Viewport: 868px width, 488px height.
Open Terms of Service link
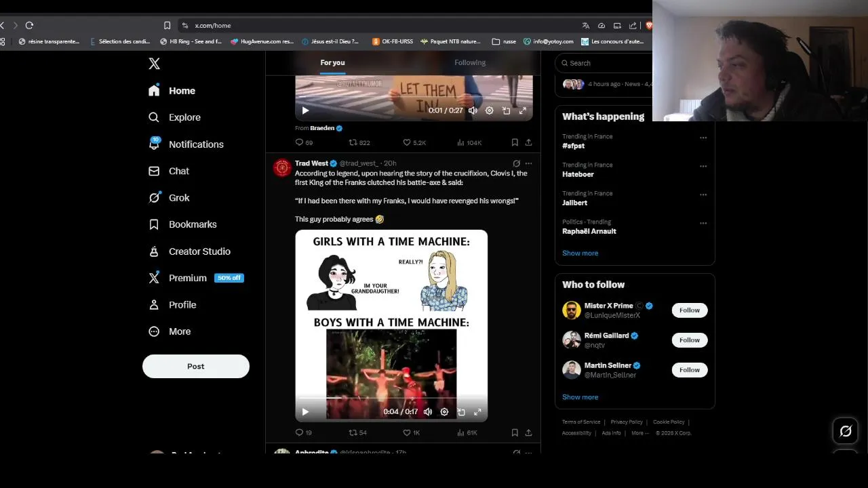581,422
